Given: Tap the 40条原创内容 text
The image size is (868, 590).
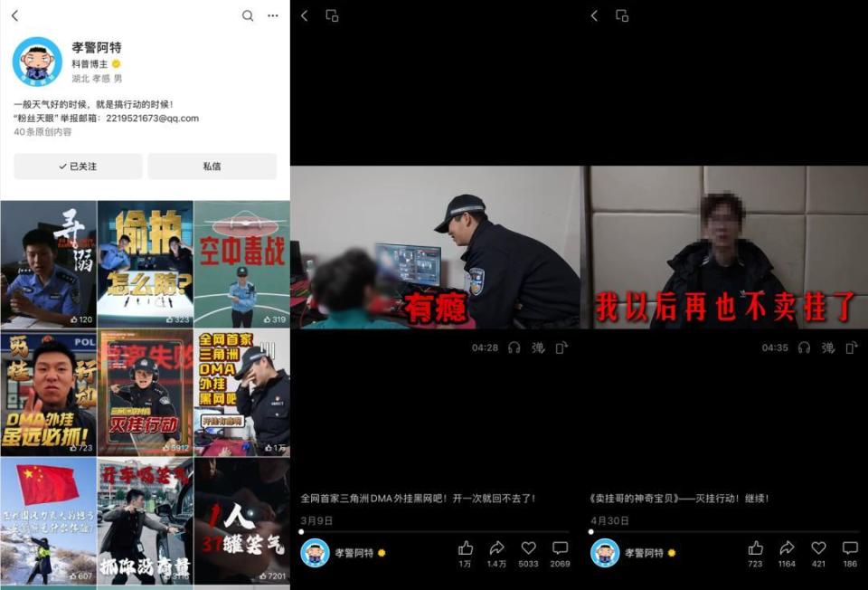Looking at the screenshot, I should (x=42, y=132).
